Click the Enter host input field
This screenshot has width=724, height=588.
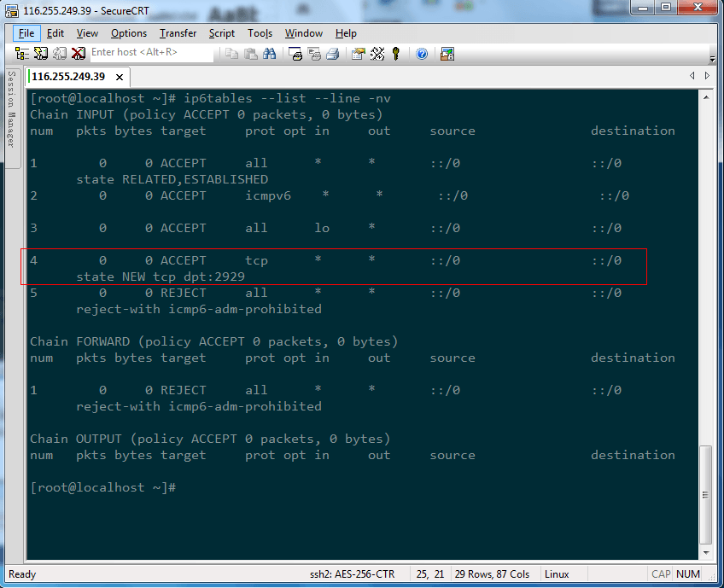point(149,53)
